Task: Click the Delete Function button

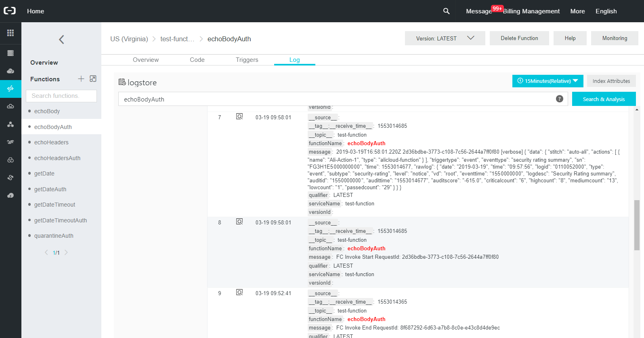Action: tap(519, 38)
